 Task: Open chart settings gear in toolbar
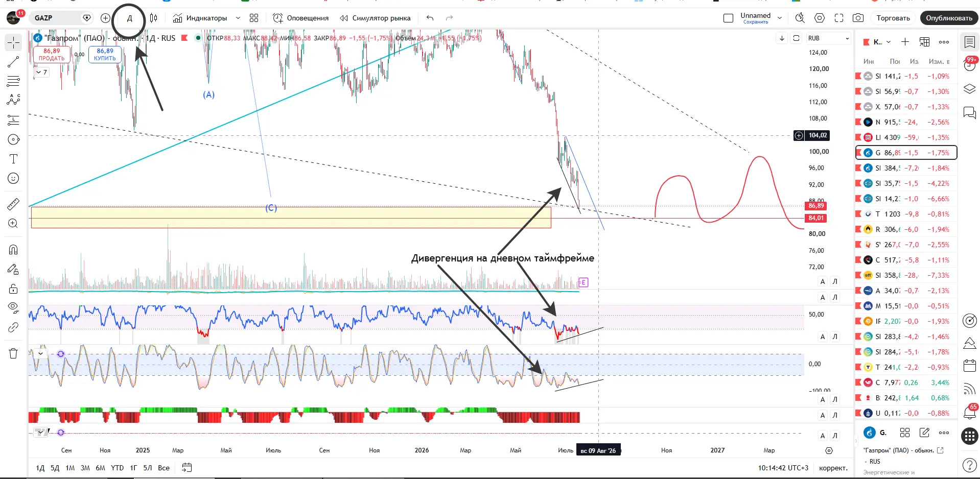(x=820, y=18)
